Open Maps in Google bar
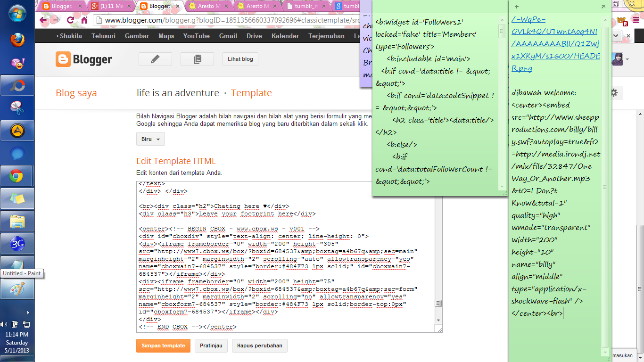This screenshot has width=644, height=362. [166, 36]
